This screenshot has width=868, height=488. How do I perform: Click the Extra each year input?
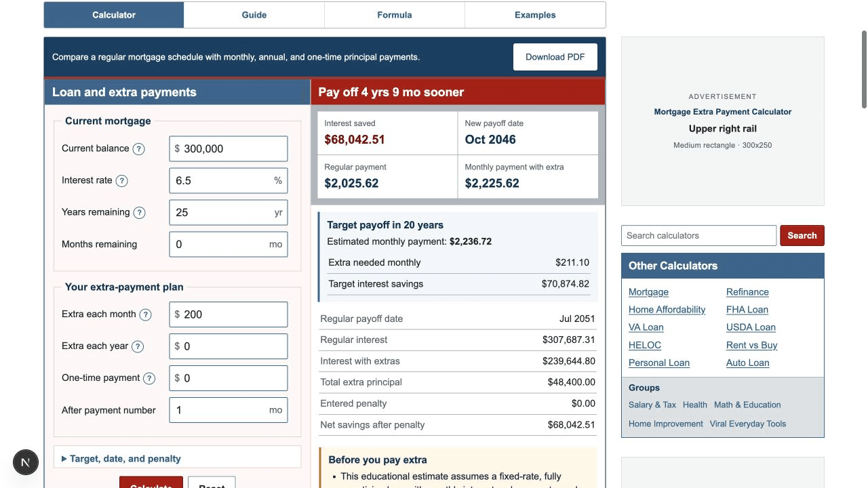(229, 346)
